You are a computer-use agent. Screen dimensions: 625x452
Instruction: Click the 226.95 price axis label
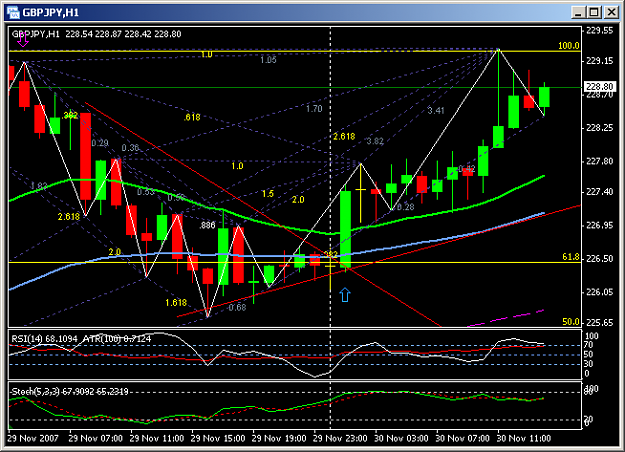599,226
